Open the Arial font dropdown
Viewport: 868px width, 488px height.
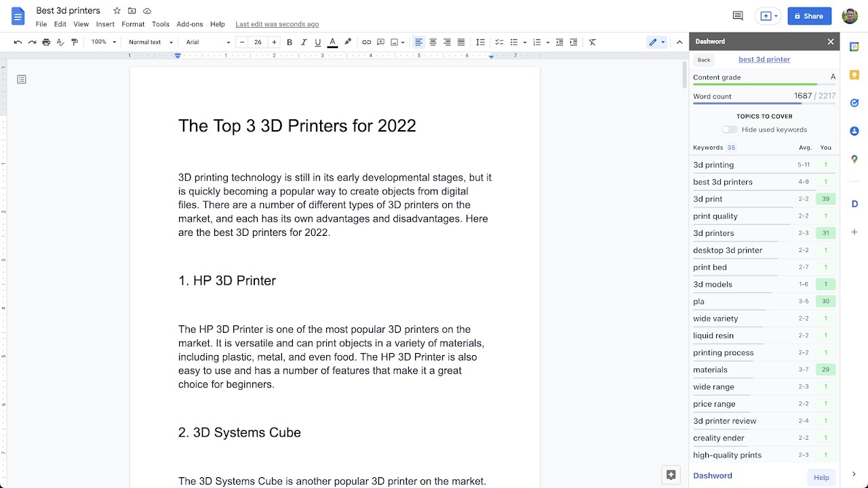pos(208,42)
